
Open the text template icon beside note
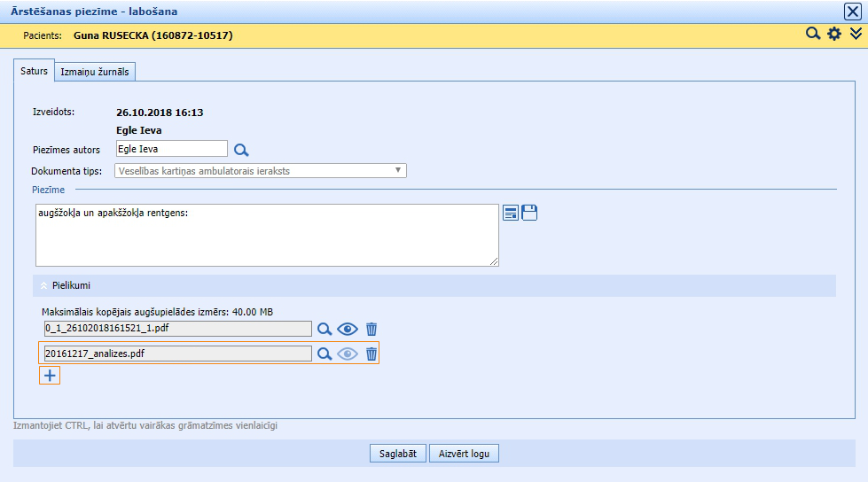coord(511,213)
